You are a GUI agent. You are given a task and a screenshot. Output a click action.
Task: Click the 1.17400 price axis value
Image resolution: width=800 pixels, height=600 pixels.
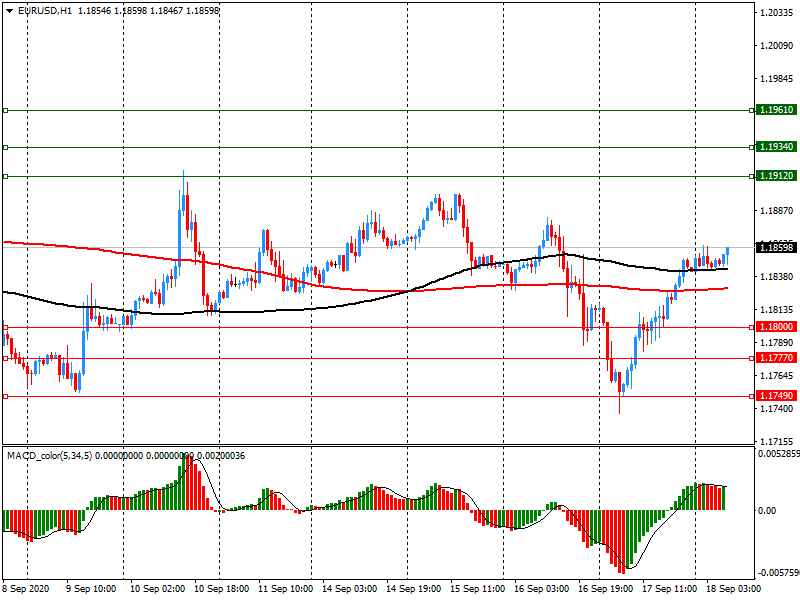coord(777,409)
